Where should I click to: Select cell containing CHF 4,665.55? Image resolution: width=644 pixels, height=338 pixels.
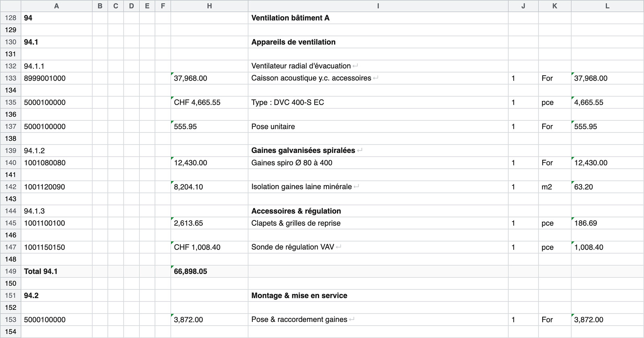click(x=209, y=102)
